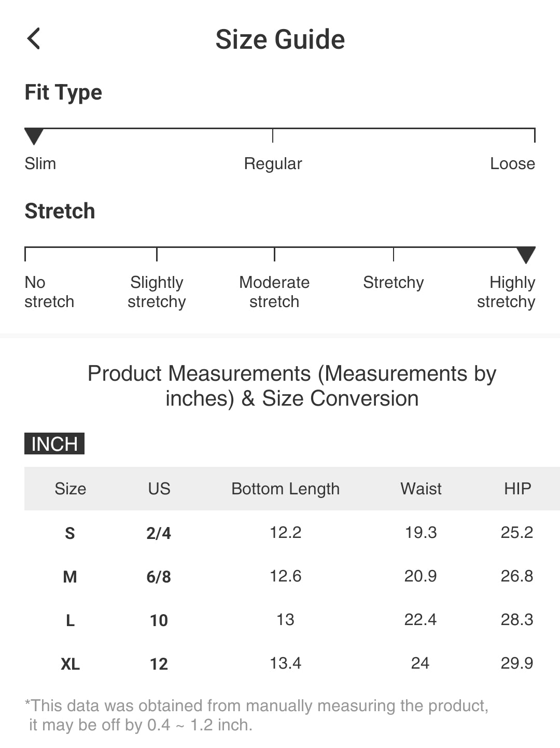Click the Regular fit type label
Image resolution: width=560 pixels, height=748 pixels.
tap(273, 164)
